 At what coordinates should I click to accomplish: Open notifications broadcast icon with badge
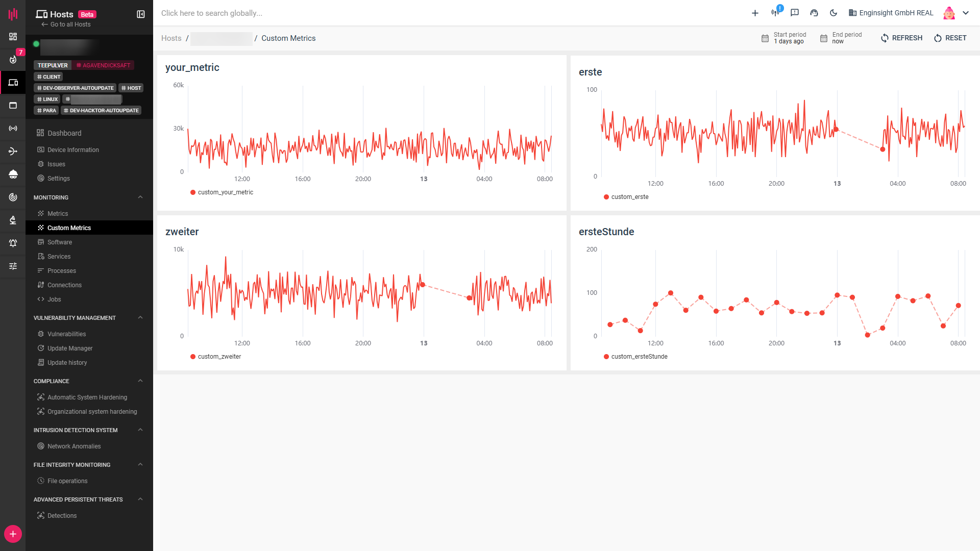pos(775,13)
